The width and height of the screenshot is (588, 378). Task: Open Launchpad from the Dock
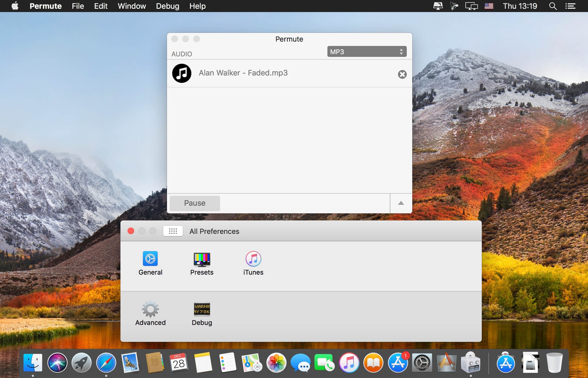pyautogui.click(x=82, y=363)
